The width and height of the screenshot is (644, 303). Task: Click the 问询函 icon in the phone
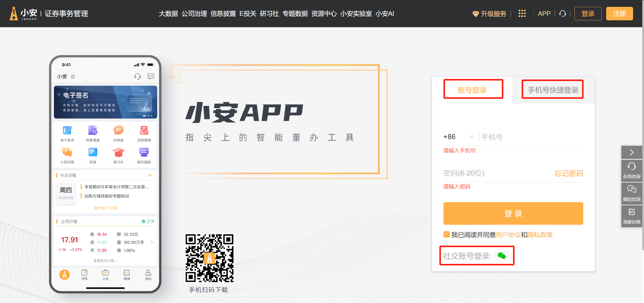[x=118, y=130]
